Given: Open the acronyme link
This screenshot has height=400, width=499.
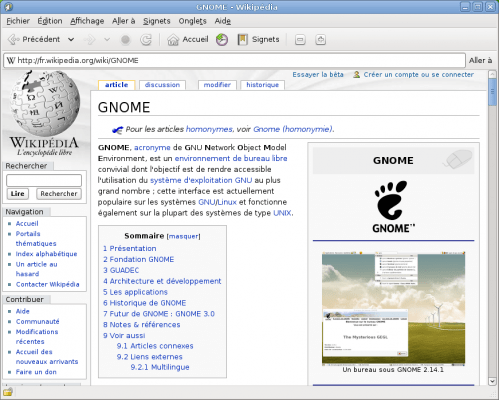Looking at the screenshot, I should click(x=152, y=147).
